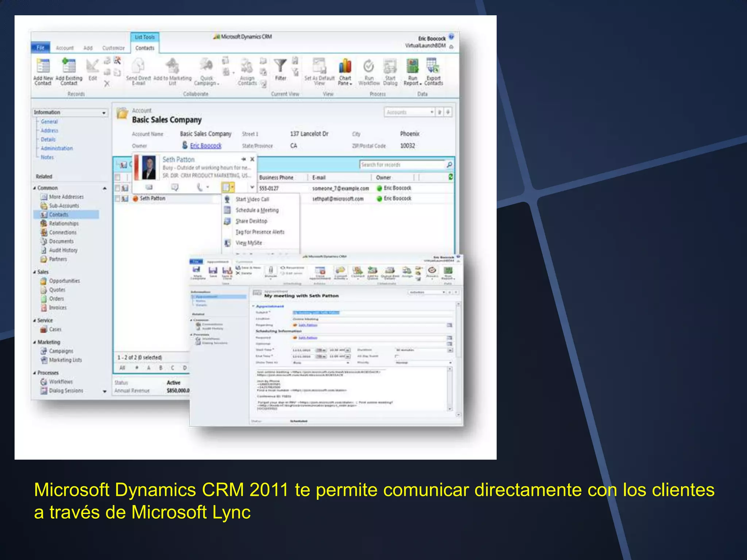Open Cases under Service

(55, 330)
